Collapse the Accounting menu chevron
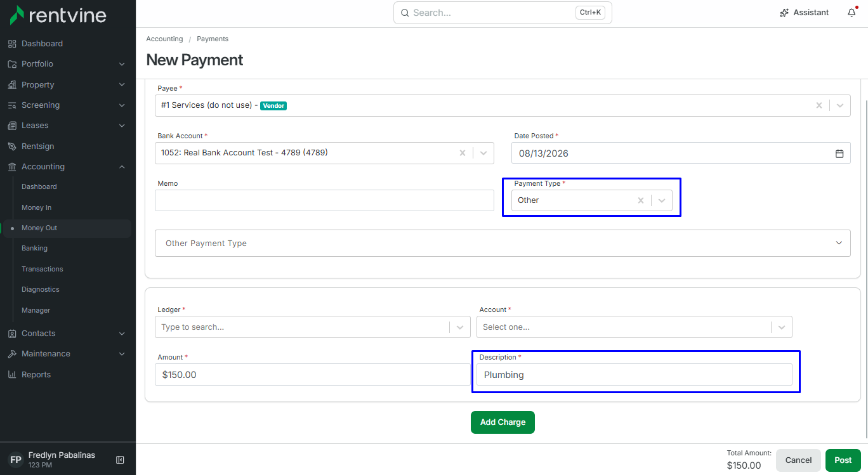This screenshot has width=868, height=475. pyautogui.click(x=122, y=167)
